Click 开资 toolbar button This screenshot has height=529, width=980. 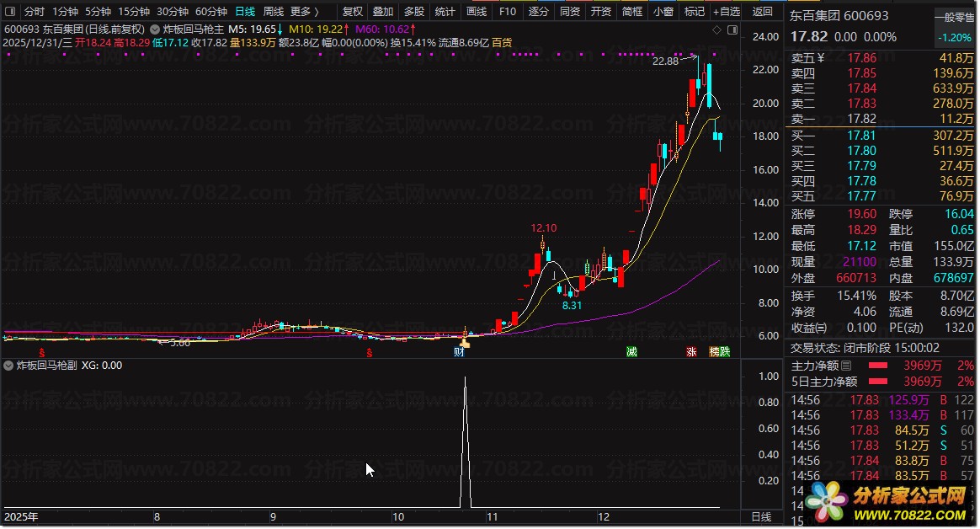pos(600,11)
